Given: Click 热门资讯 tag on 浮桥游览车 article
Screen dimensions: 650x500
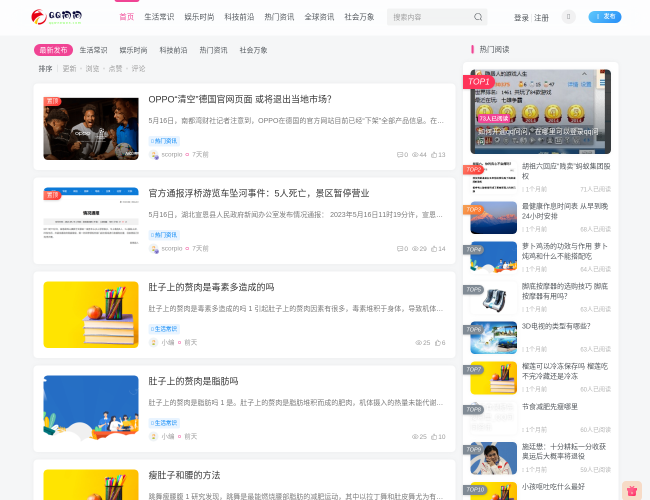Looking at the screenshot, I should pos(164,235).
